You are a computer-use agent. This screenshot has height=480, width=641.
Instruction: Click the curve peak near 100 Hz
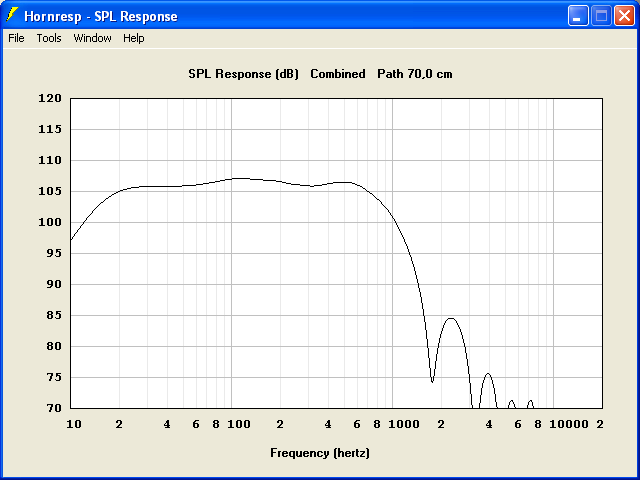[241, 178]
